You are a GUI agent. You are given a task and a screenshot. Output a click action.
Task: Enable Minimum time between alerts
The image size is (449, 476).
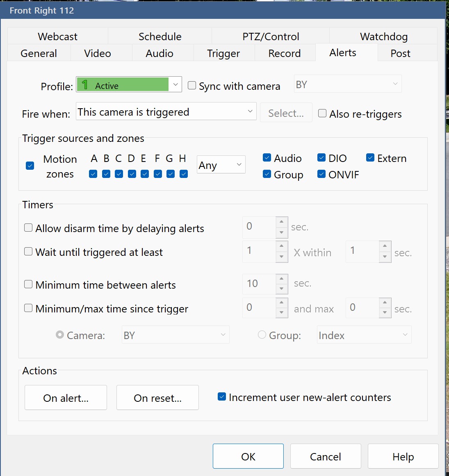[28, 285]
